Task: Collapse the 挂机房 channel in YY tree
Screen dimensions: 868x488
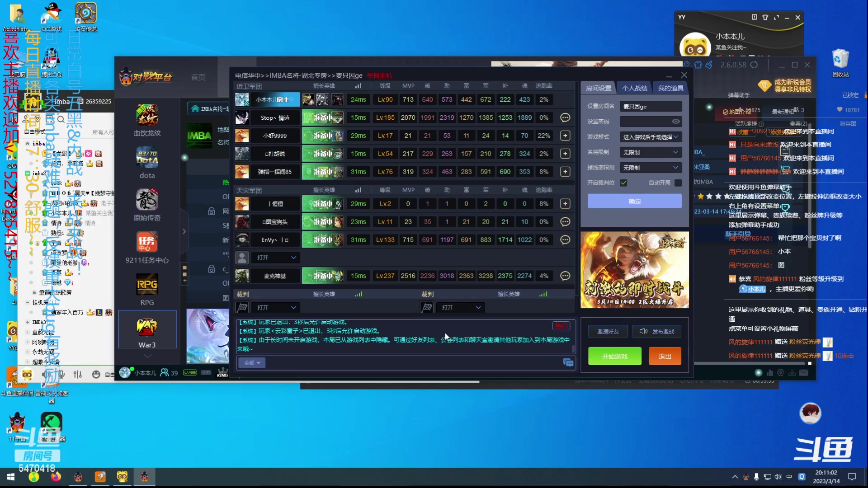Action: (28, 302)
